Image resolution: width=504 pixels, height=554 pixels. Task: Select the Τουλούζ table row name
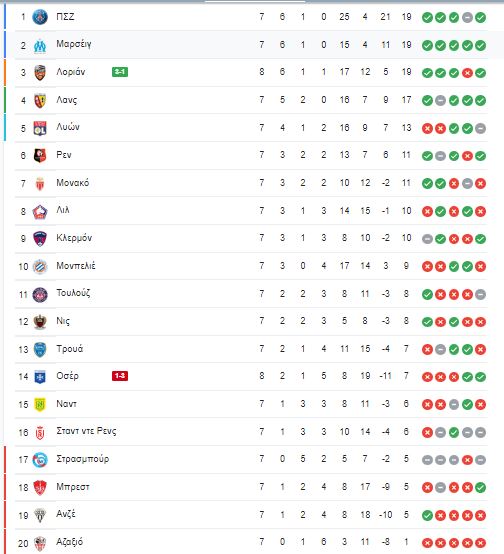click(73, 293)
